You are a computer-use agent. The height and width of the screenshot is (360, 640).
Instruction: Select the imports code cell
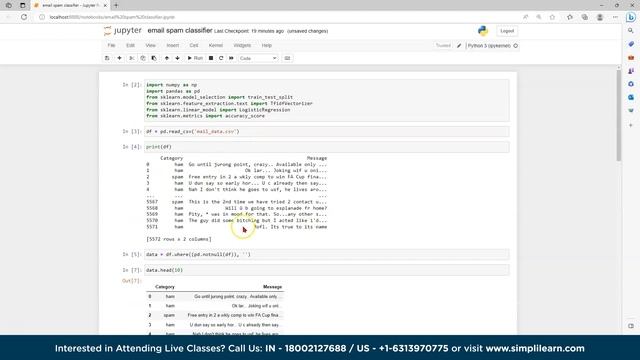(x=327, y=100)
